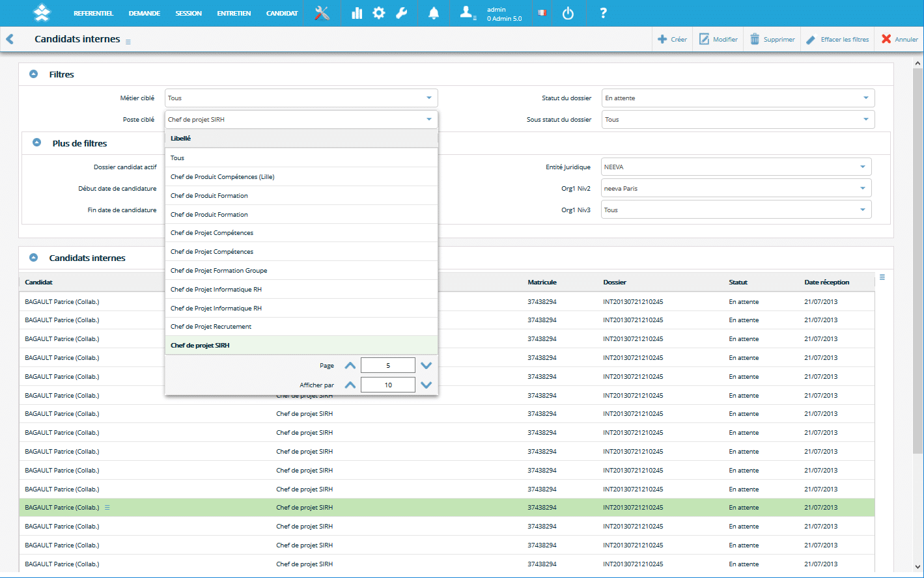Decrease the Page number with the down chevron
This screenshot has width=924, height=578.
(427, 366)
